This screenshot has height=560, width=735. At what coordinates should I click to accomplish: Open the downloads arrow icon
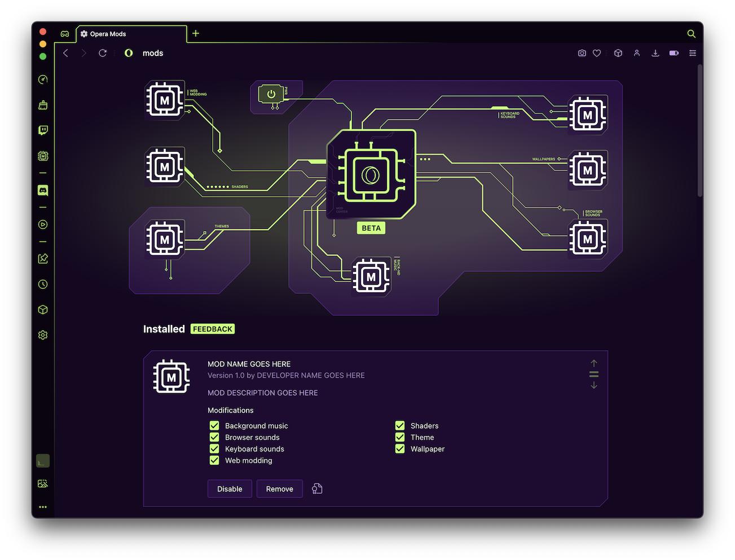pos(655,53)
